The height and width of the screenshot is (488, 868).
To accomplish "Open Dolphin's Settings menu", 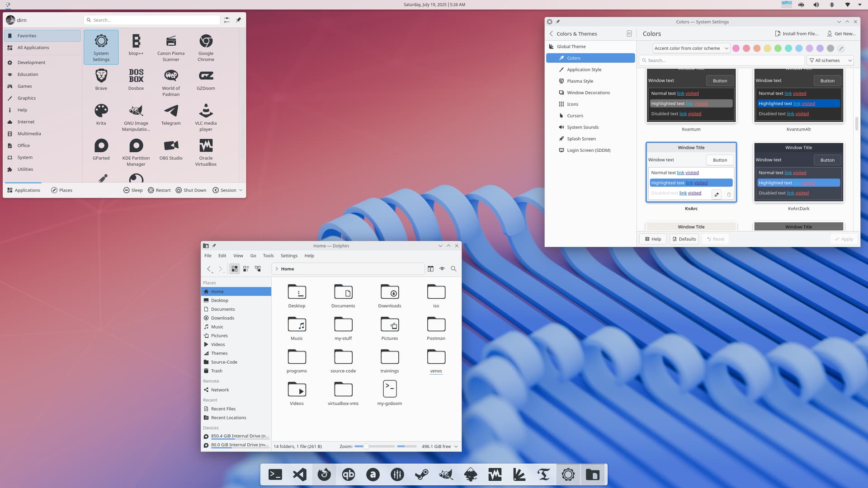I will pos(289,256).
